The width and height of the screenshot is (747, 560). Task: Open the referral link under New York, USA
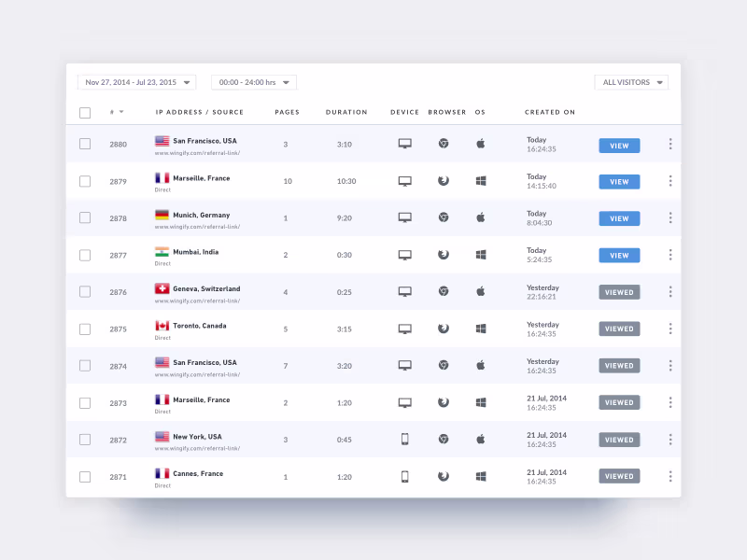[x=197, y=448]
